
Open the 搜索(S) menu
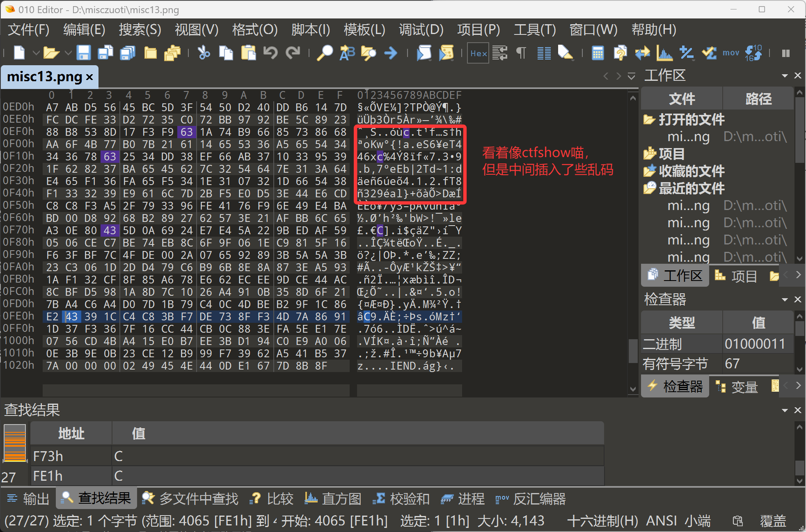point(140,30)
